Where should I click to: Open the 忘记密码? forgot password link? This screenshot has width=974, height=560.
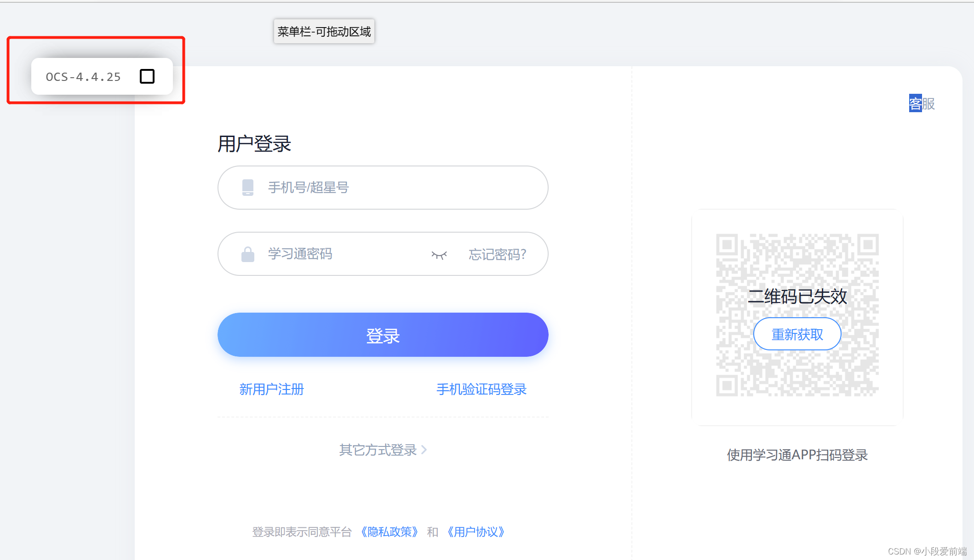pyautogui.click(x=497, y=254)
